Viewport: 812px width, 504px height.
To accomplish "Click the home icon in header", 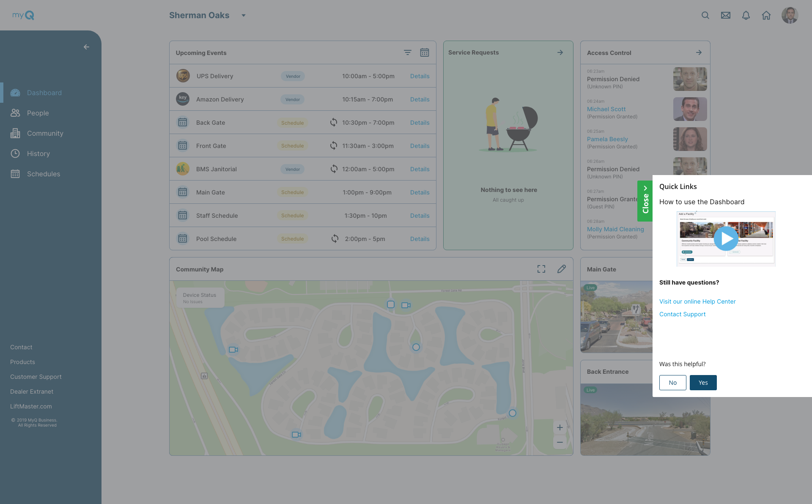I will click(x=766, y=15).
